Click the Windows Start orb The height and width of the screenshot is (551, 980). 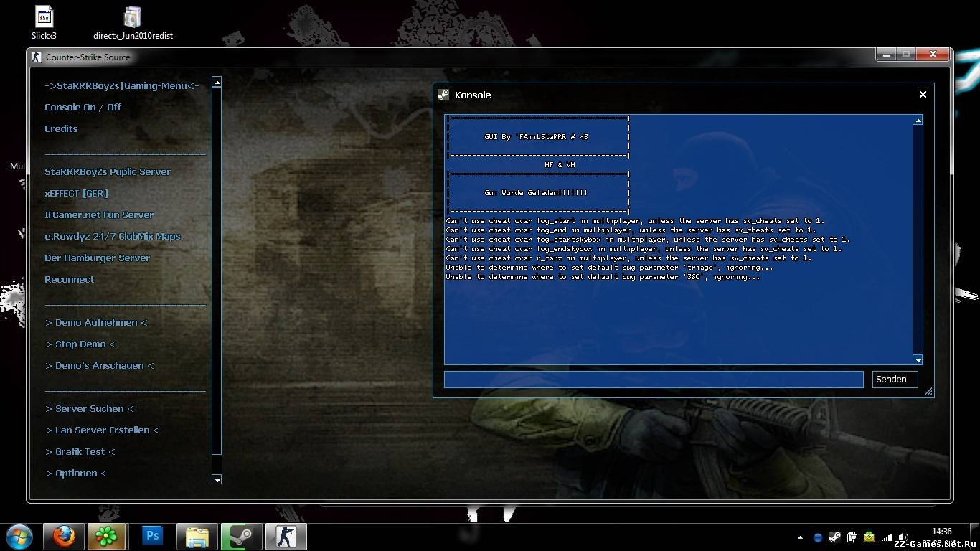pos(19,537)
